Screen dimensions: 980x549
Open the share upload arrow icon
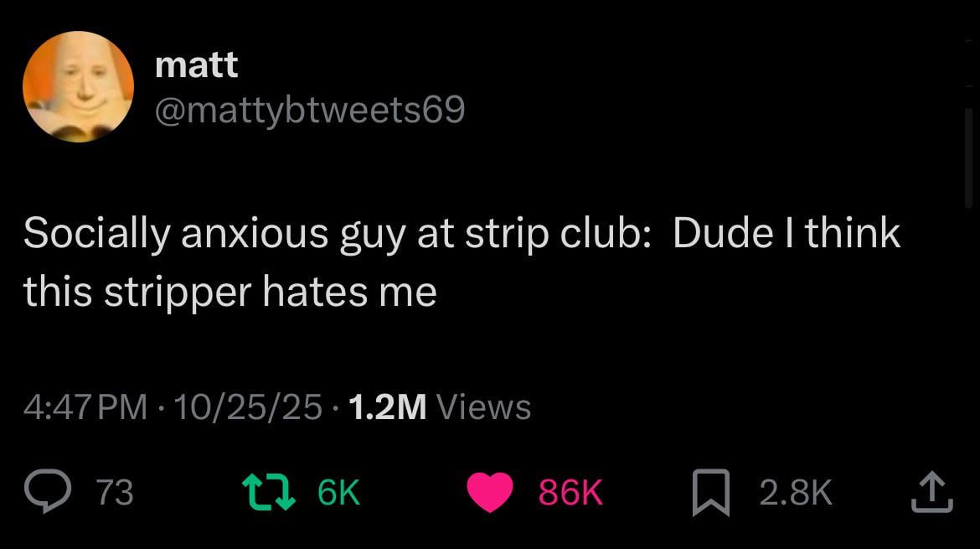(931, 492)
